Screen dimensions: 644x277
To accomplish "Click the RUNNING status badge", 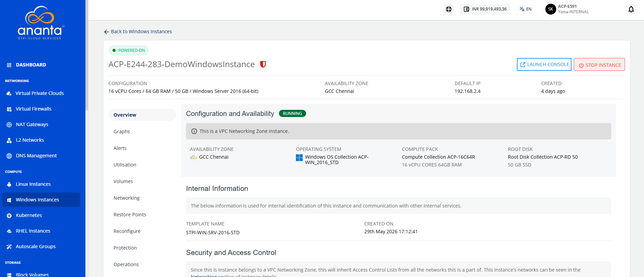I will tap(292, 114).
